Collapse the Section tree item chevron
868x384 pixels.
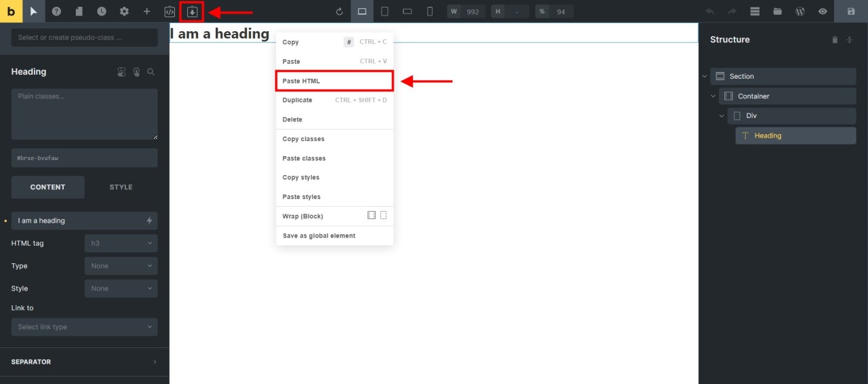(x=705, y=77)
